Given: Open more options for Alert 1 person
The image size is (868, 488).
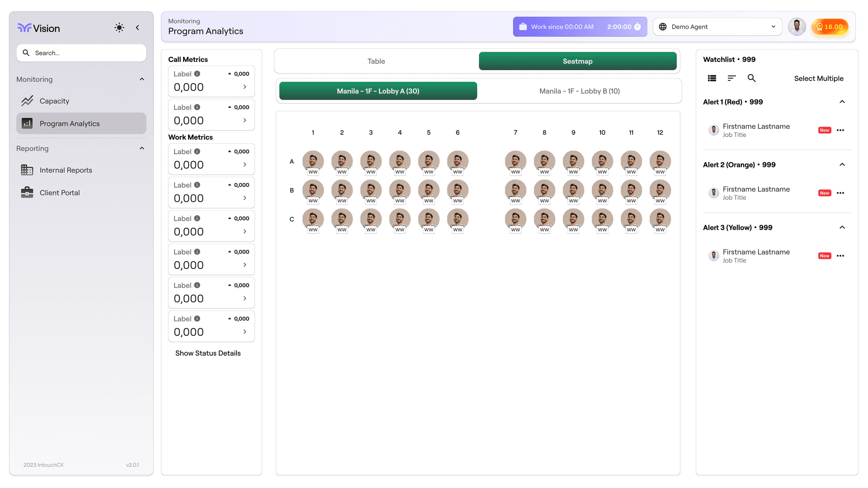Looking at the screenshot, I should coord(840,130).
